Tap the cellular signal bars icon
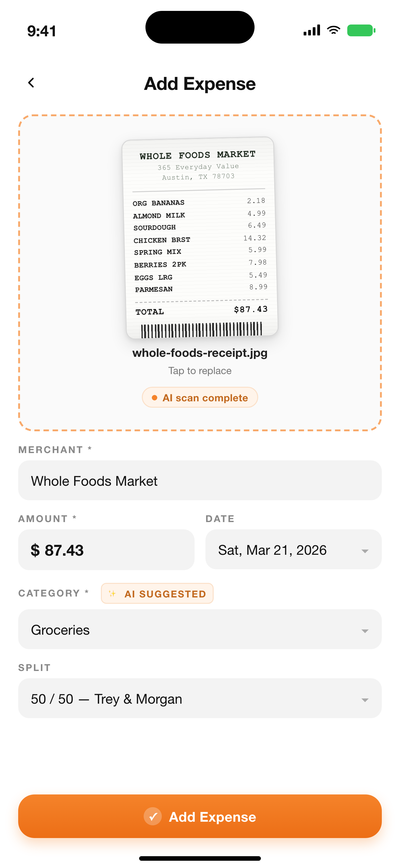This screenshot has height=868, width=400. (x=312, y=30)
